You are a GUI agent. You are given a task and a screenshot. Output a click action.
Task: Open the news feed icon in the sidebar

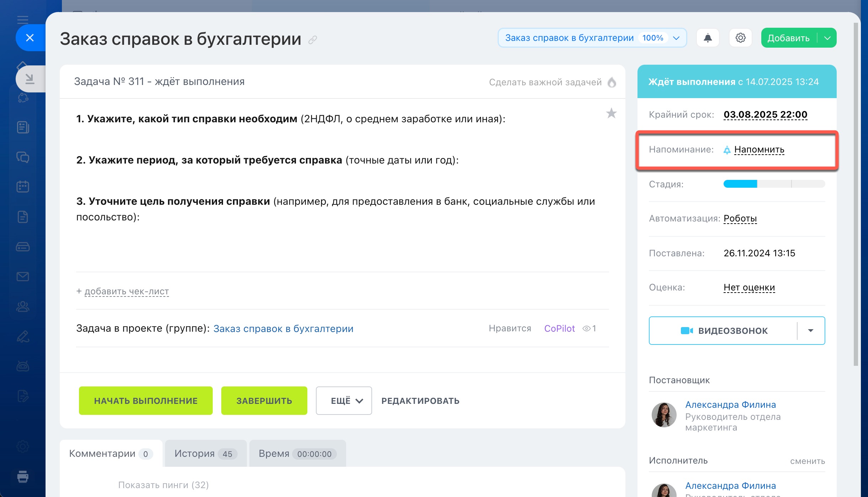[23, 127]
